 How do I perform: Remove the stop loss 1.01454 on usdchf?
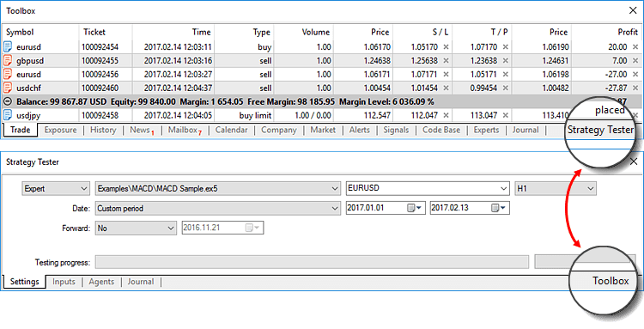click(x=446, y=88)
